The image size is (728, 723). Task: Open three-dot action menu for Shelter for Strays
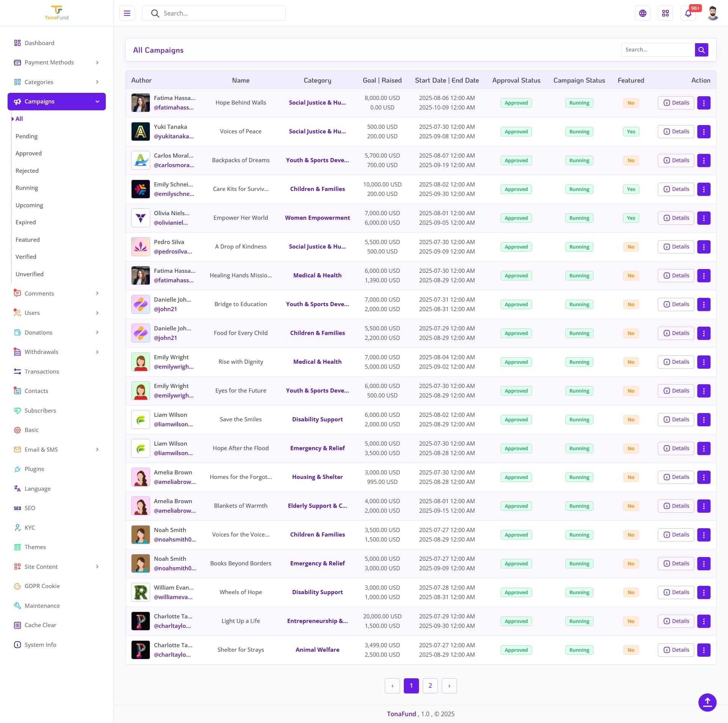[704, 650]
